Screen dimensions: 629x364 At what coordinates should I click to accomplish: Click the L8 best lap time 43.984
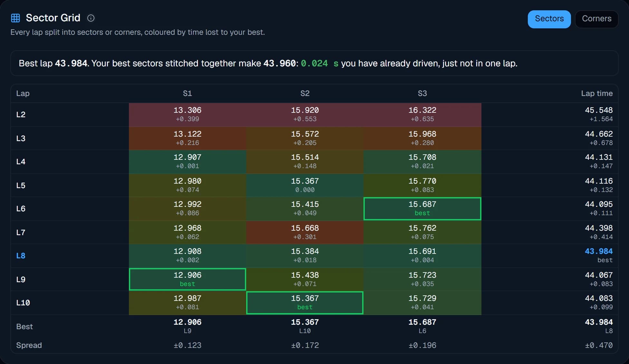coord(599,252)
